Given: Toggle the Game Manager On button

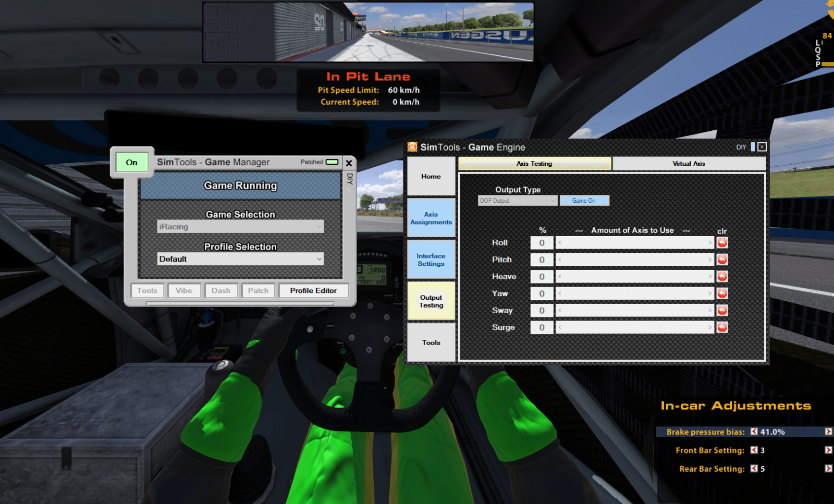Looking at the screenshot, I should (131, 163).
